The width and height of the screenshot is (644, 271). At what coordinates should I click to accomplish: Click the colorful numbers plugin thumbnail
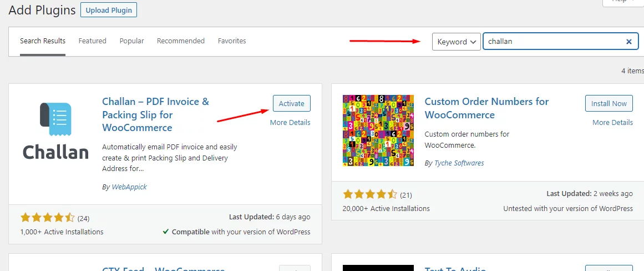click(378, 131)
